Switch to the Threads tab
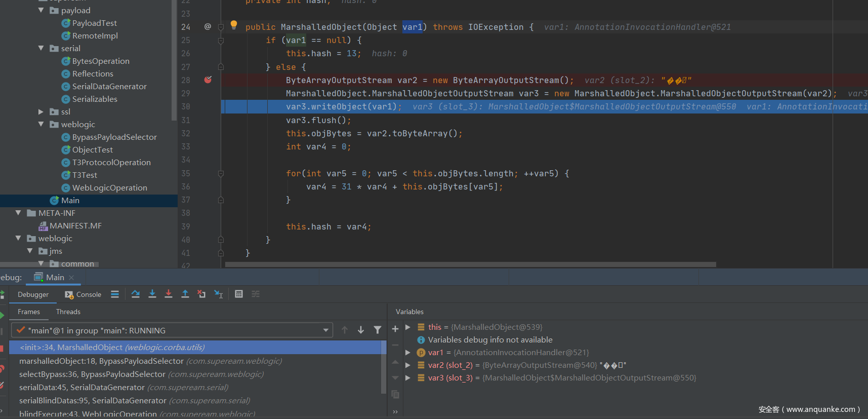This screenshot has height=419, width=868. click(x=68, y=312)
